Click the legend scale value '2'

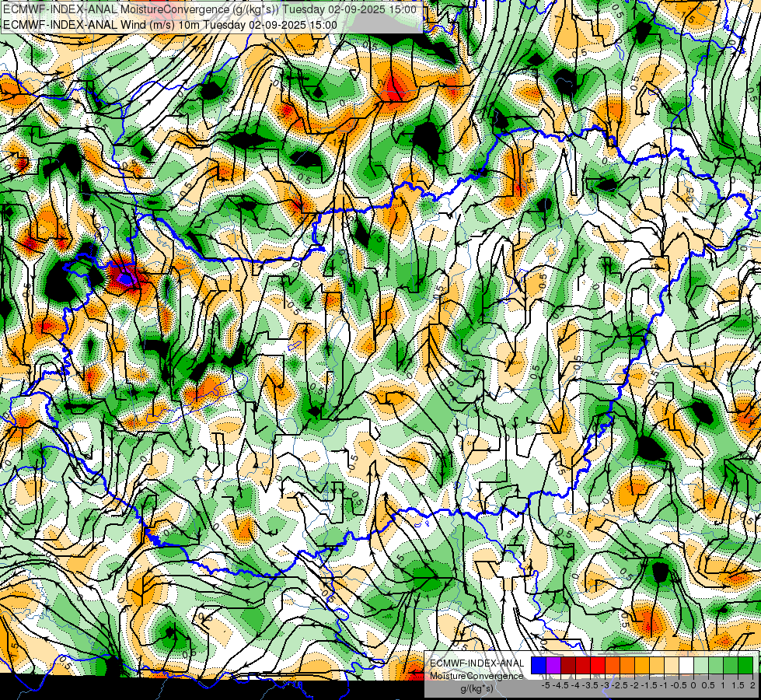tap(752, 685)
